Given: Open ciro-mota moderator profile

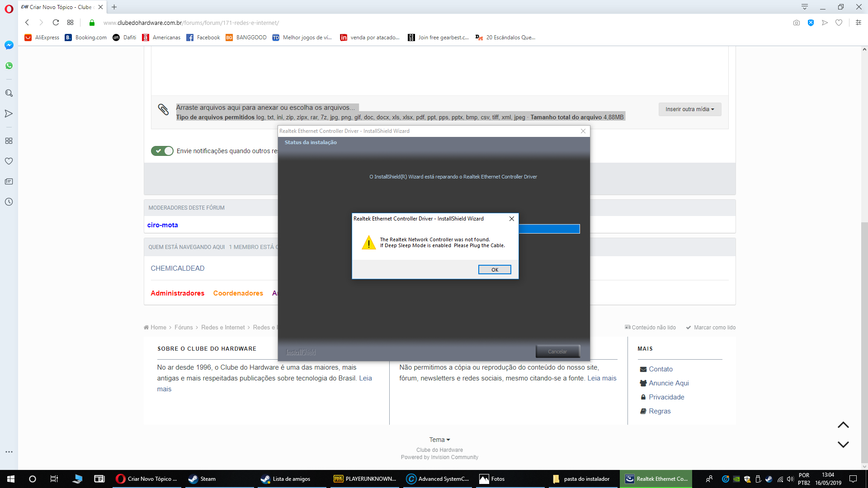Looking at the screenshot, I should tap(163, 225).
